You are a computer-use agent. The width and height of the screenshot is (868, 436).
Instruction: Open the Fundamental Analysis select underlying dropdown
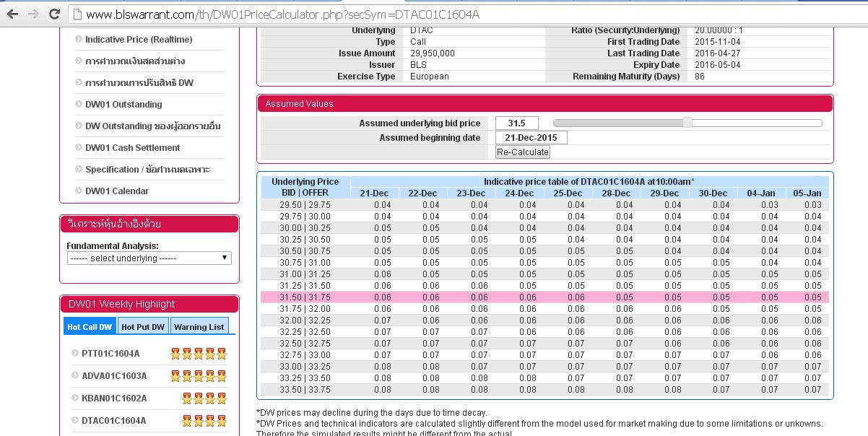point(149,258)
